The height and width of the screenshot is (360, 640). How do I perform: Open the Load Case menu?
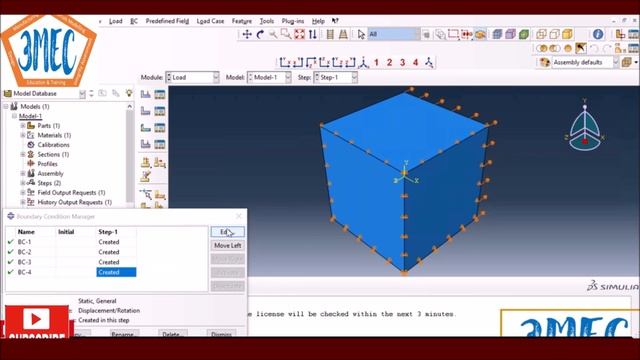210,21
